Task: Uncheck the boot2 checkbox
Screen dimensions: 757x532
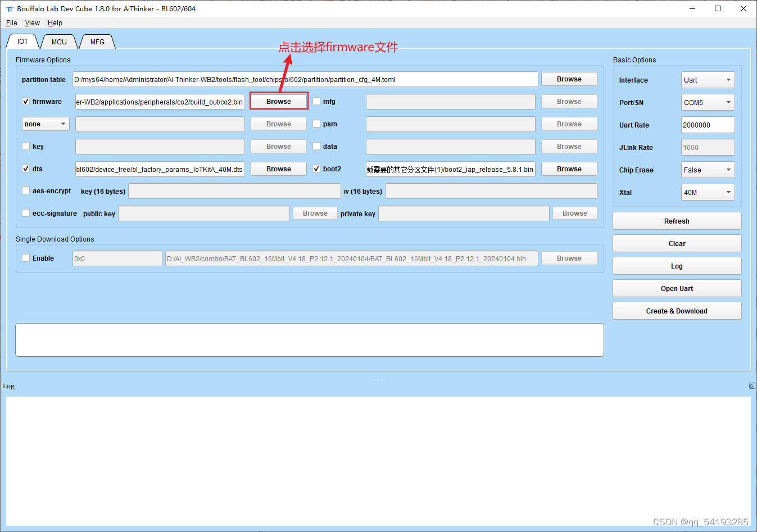Action: pyautogui.click(x=316, y=169)
